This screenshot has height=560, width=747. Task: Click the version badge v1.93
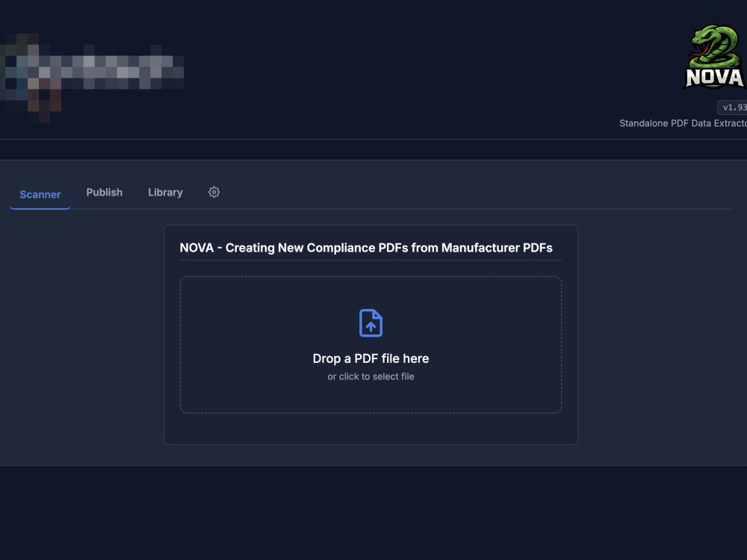pyautogui.click(x=733, y=107)
